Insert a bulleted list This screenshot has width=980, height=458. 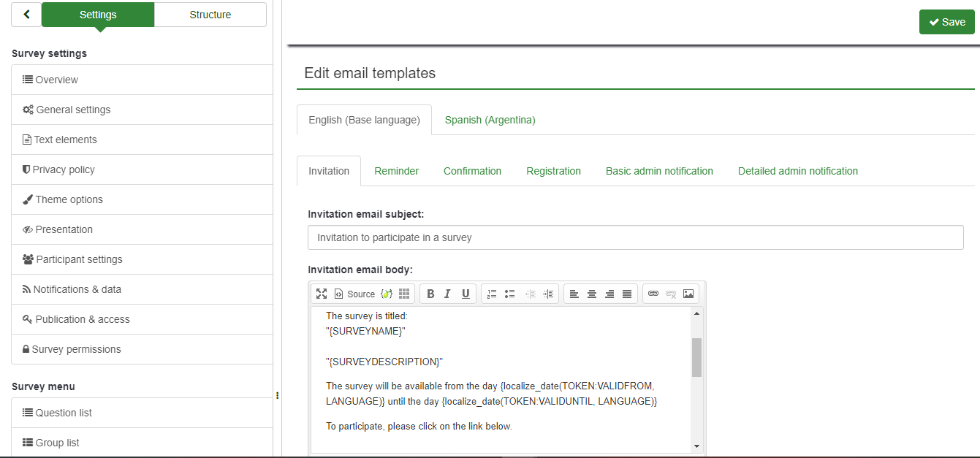tap(509, 294)
